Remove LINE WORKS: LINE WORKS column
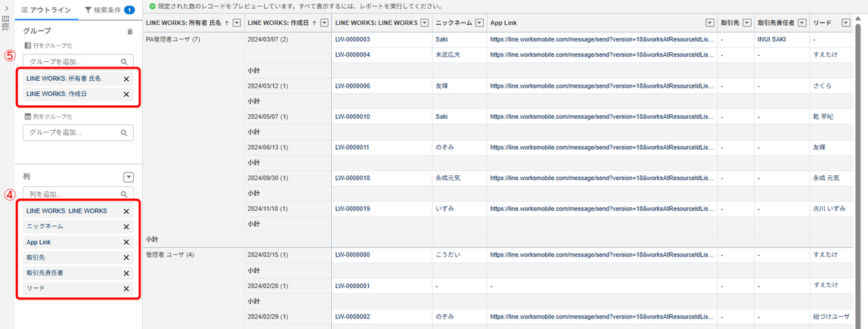The height and width of the screenshot is (329, 868). pos(126,211)
